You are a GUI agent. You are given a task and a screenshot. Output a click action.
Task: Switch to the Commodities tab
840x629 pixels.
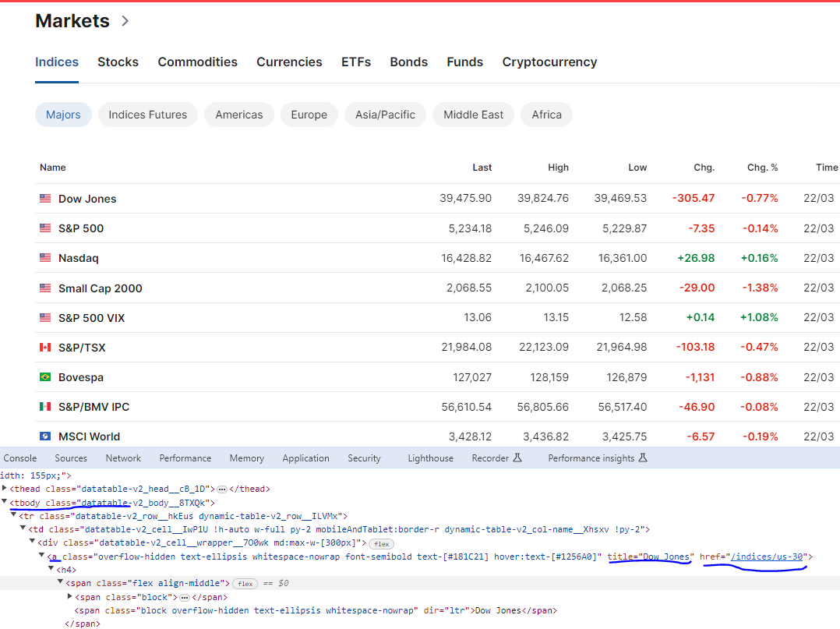pos(198,62)
